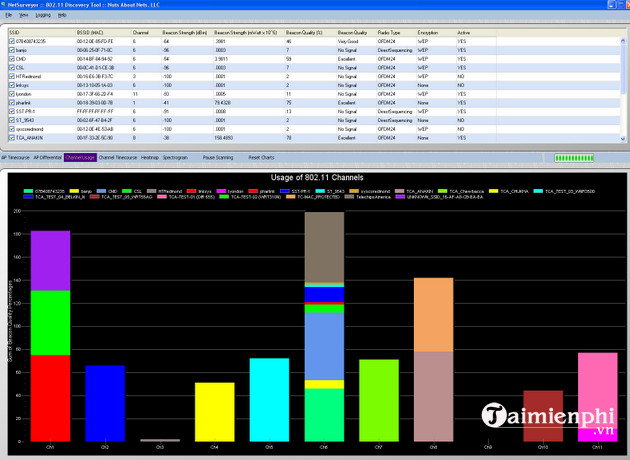The width and height of the screenshot is (630, 460).
Task: Click the orange segment of Ch8 bar
Action: pos(434,315)
